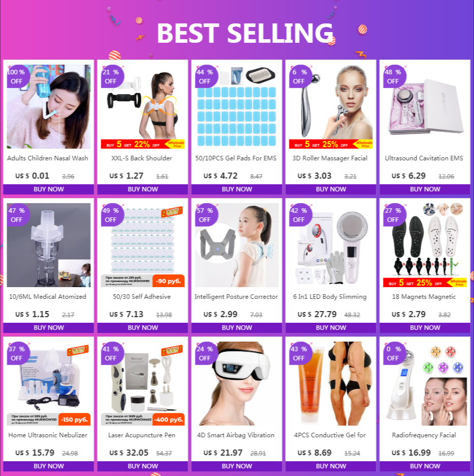This screenshot has height=476, width=474.
Task: Click the BAY tag on Laser Acupuncture Pen
Action: tap(172, 350)
